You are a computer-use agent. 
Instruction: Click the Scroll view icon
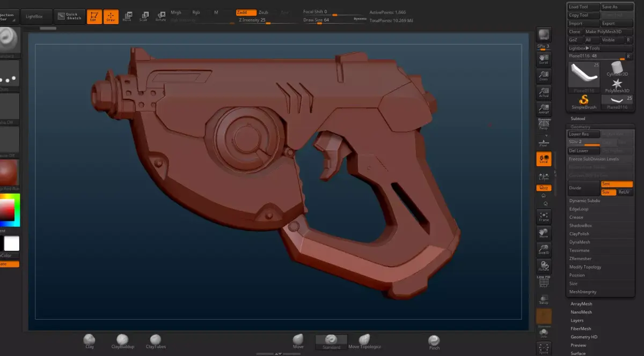[544, 59]
